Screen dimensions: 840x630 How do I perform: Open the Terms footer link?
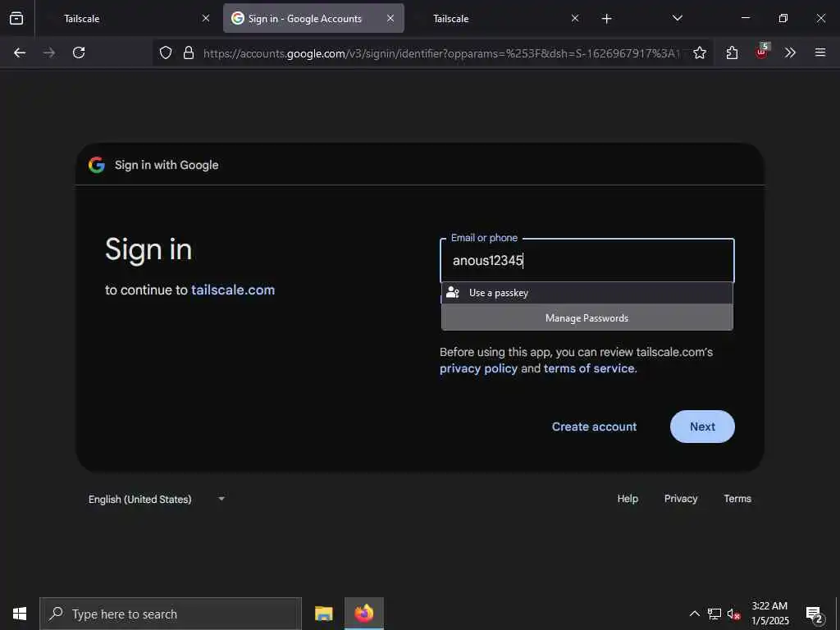point(737,498)
